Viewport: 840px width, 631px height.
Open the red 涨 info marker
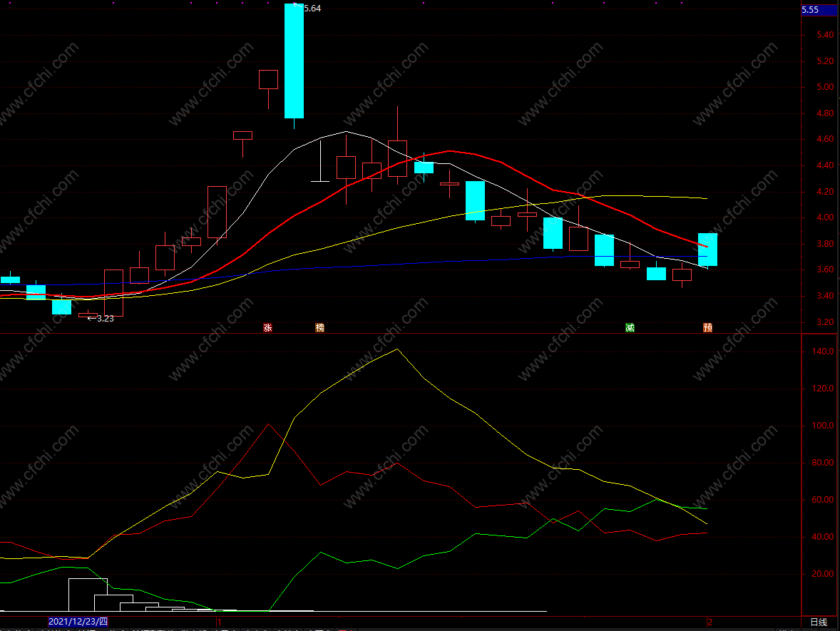click(x=267, y=327)
